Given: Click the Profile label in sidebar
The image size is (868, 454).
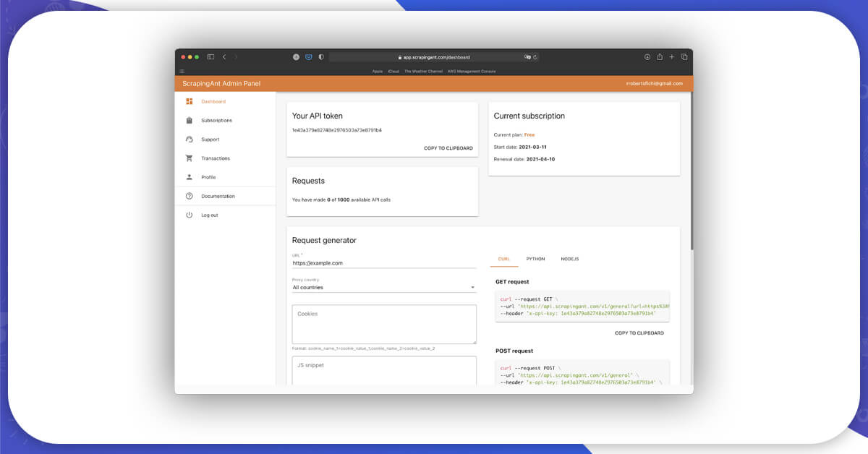Looking at the screenshot, I should [208, 177].
